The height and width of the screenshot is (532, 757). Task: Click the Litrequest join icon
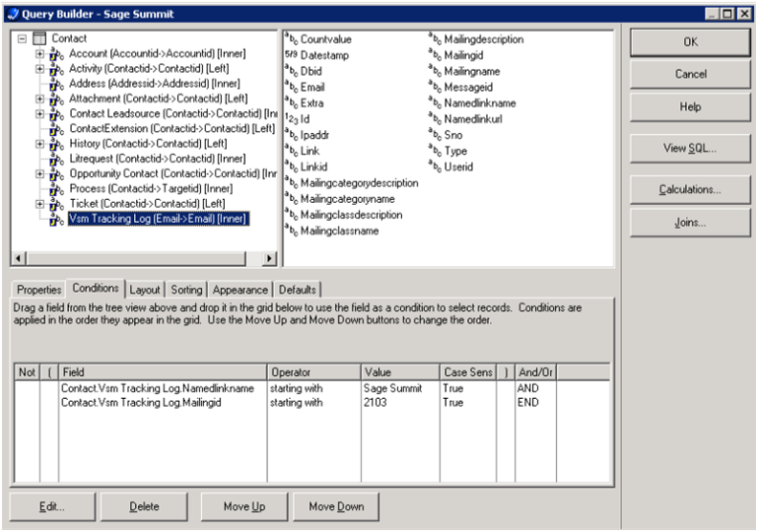(x=56, y=159)
